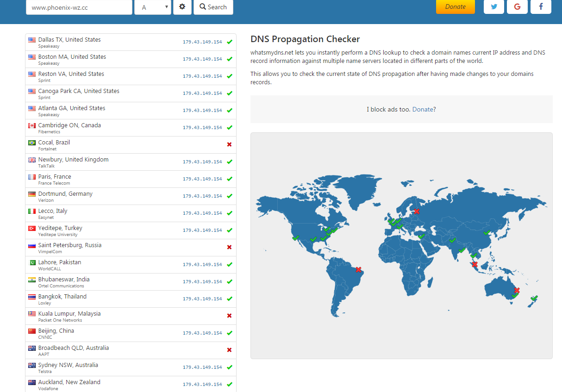The height and width of the screenshot is (392, 562).
Task: Select the Dortmund, Germany row text
Action: coord(65,194)
